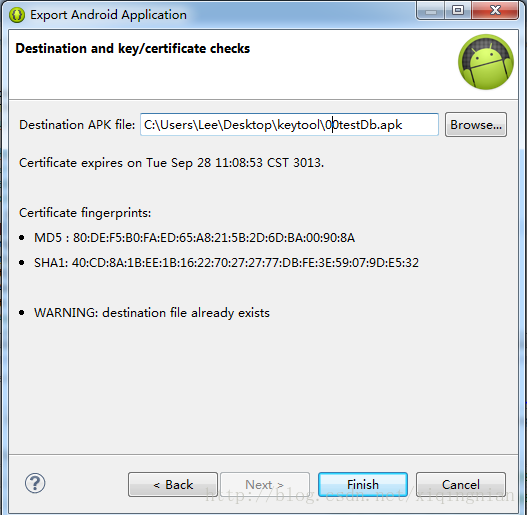Click the Destination and key/certificate checks title
This screenshot has width=527, height=515.
point(133,48)
